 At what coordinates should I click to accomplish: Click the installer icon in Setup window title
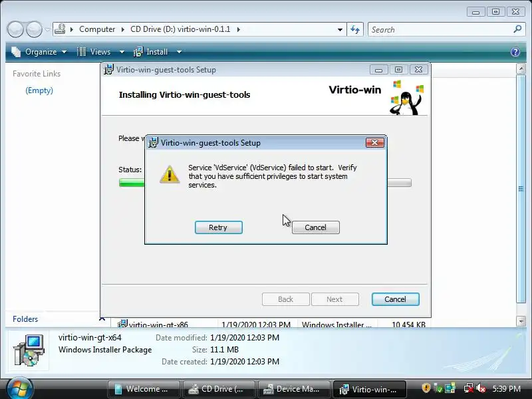[108, 69]
